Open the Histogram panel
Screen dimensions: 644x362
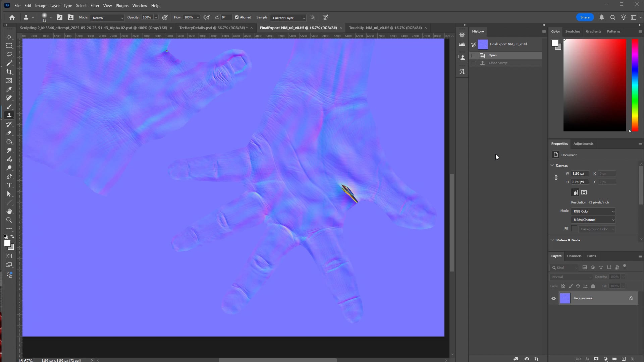click(462, 44)
